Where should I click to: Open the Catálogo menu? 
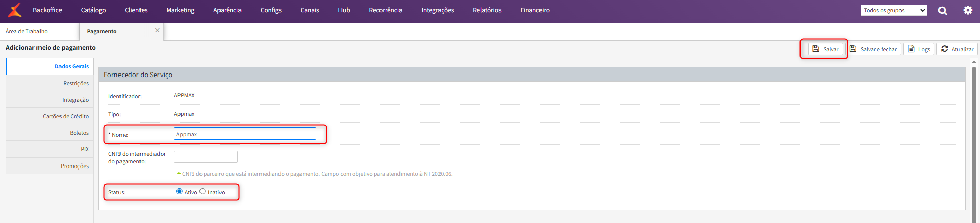pyautogui.click(x=93, y=10)
